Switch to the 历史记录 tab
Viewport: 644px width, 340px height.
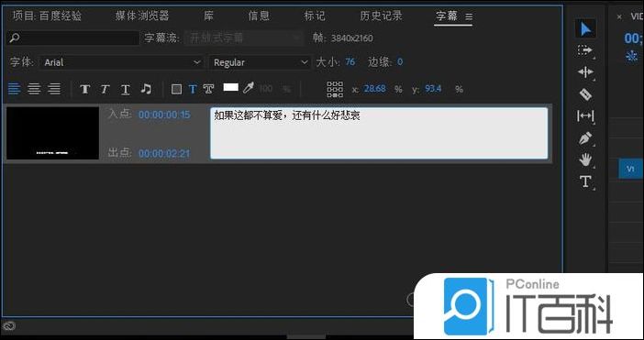tap(381, 16)
